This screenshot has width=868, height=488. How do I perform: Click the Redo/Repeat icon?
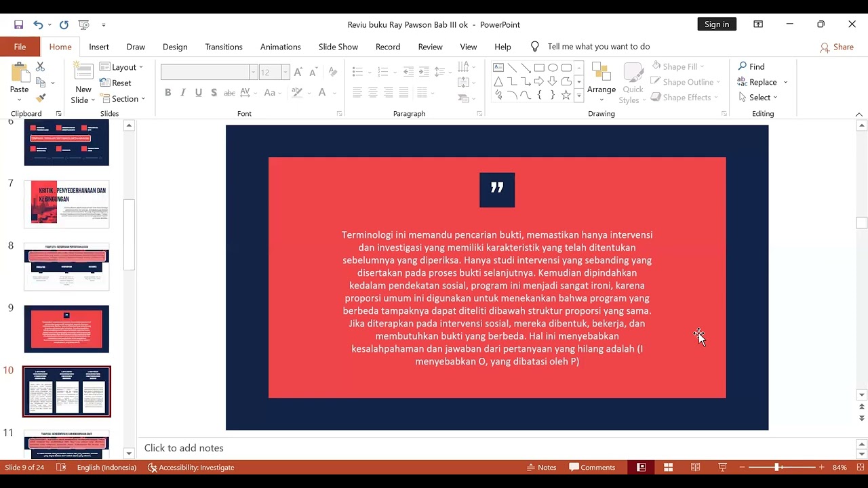click(x=64, y=24)
